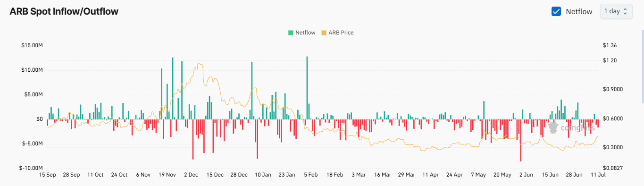Screen dimensions: 644x186
Task: Click the 28 Sep date label
Action: (x=71, y=175)
